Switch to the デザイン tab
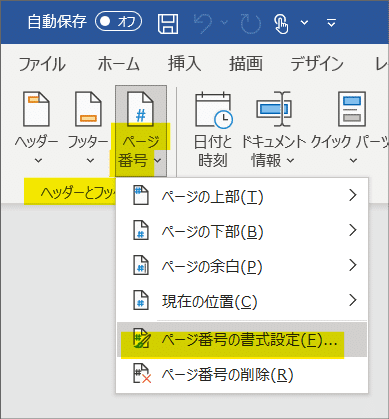Screen dimensions: 389x419 click(x=317, y=63)
